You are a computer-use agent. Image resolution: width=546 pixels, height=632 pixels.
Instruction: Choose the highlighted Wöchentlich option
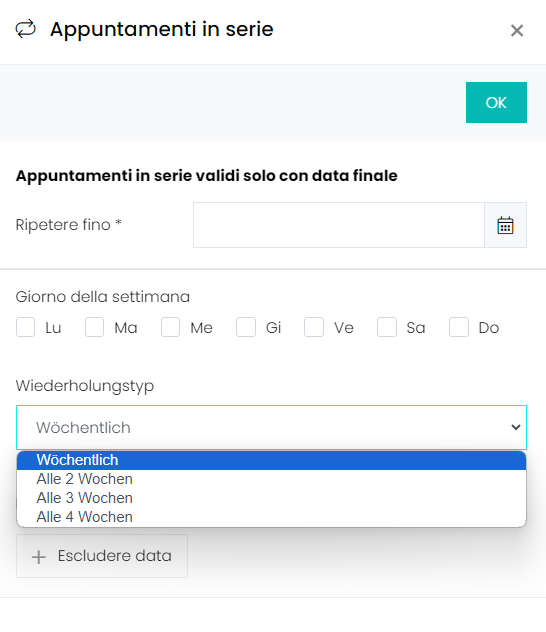[x=271, y=460]
